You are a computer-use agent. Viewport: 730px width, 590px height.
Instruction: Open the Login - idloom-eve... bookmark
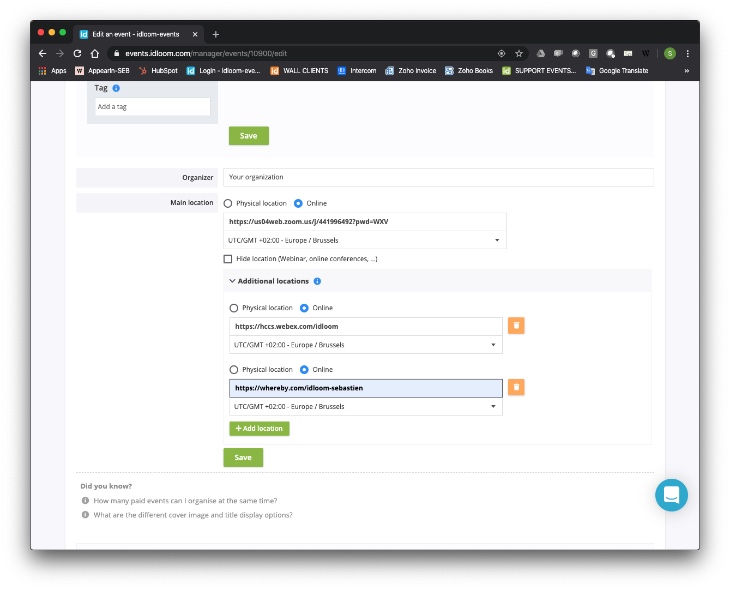223,71
